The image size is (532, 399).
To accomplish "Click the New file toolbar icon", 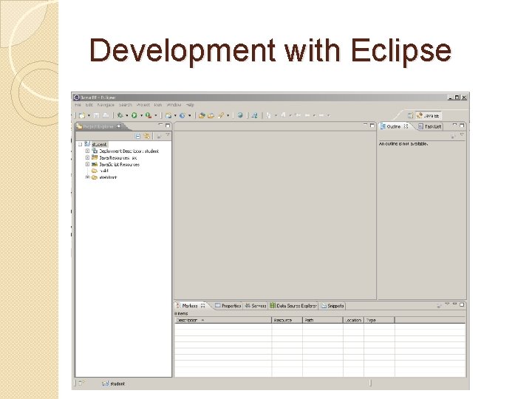I will point(82,115).
